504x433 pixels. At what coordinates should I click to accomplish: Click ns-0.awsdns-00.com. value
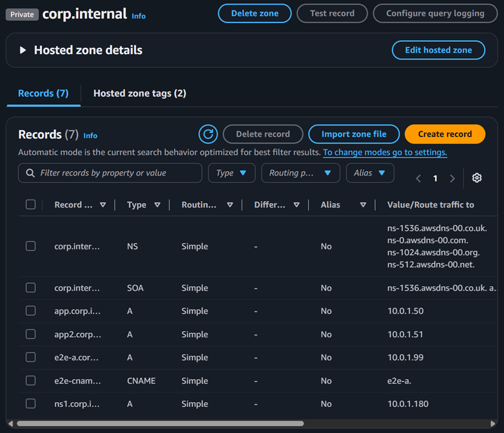pos(428,240)
